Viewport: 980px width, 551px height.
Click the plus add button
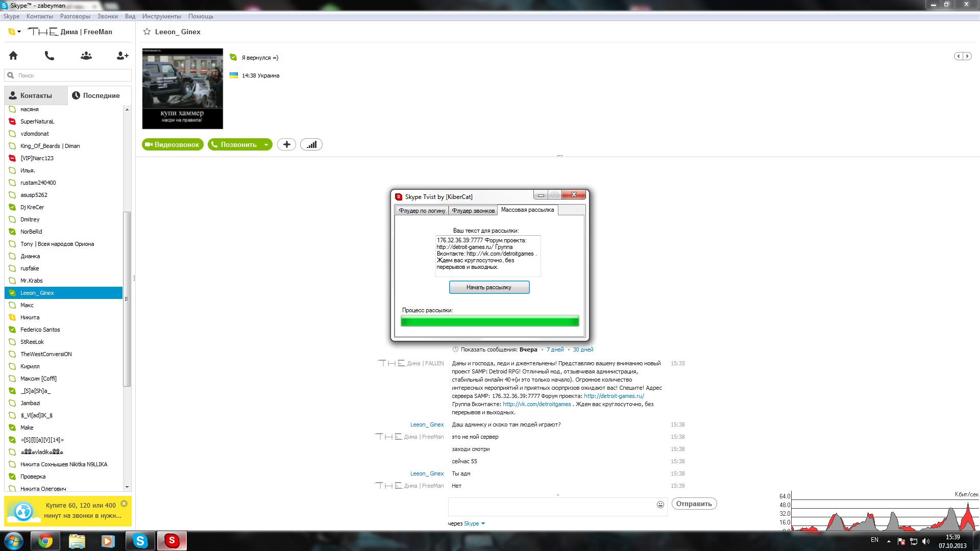(287, 145)
